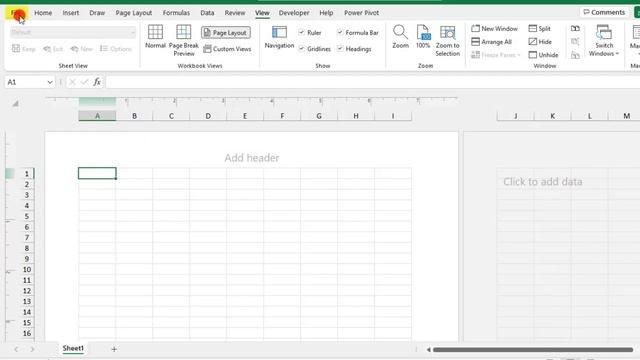Open the Formulas ribbon tab

[x=176, y=13]
